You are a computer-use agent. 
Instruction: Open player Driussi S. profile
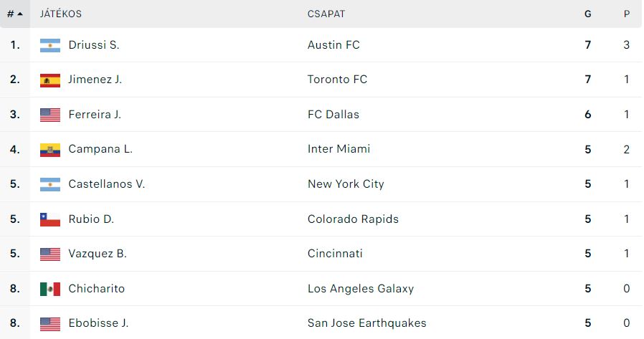pyautogui.click(x=94, y=44)
